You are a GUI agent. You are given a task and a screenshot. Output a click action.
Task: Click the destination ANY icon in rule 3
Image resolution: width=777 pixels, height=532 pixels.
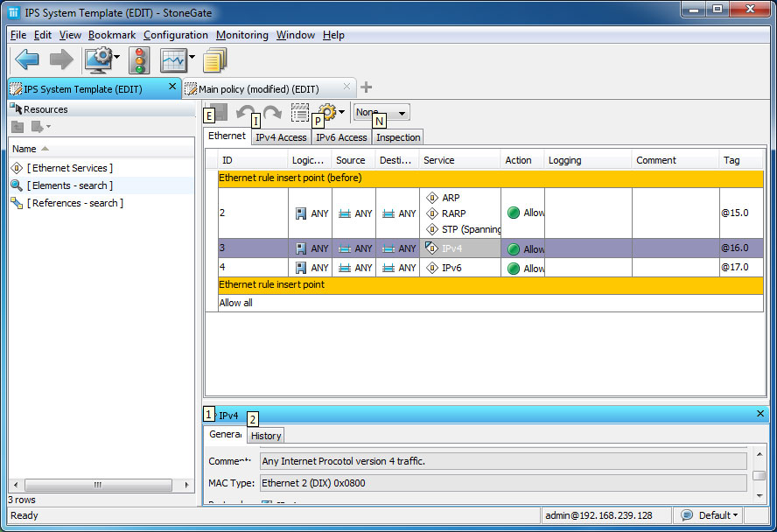[388, 248]
